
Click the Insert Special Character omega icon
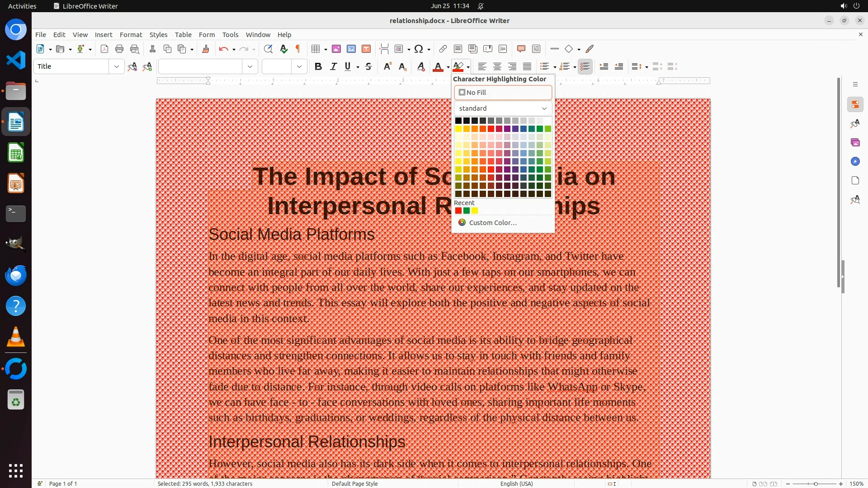tap(419, 49)
